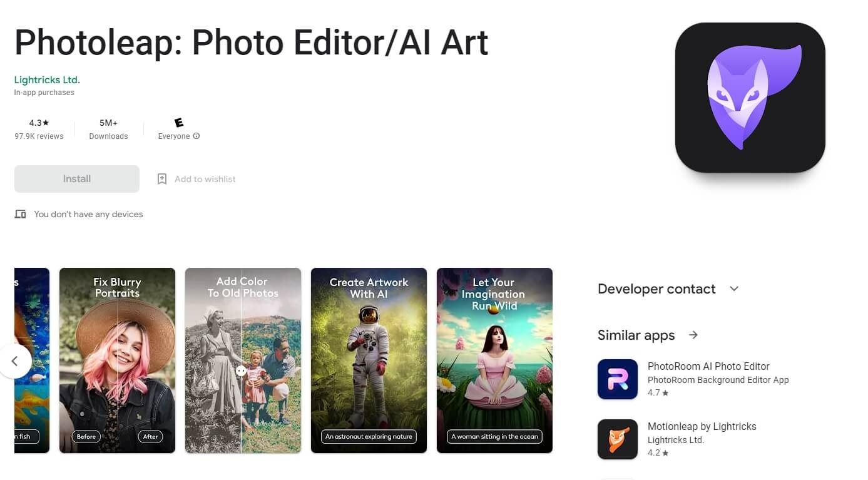Click the devices icon beside 'You don't have any devices'
868x480 pixels.
pos(20,214)
